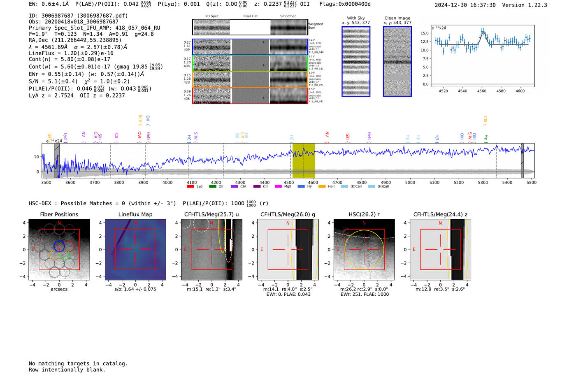
Task: Click the EWr: 251, PLAE: 1000 caption
Action: tap(365, 294)
